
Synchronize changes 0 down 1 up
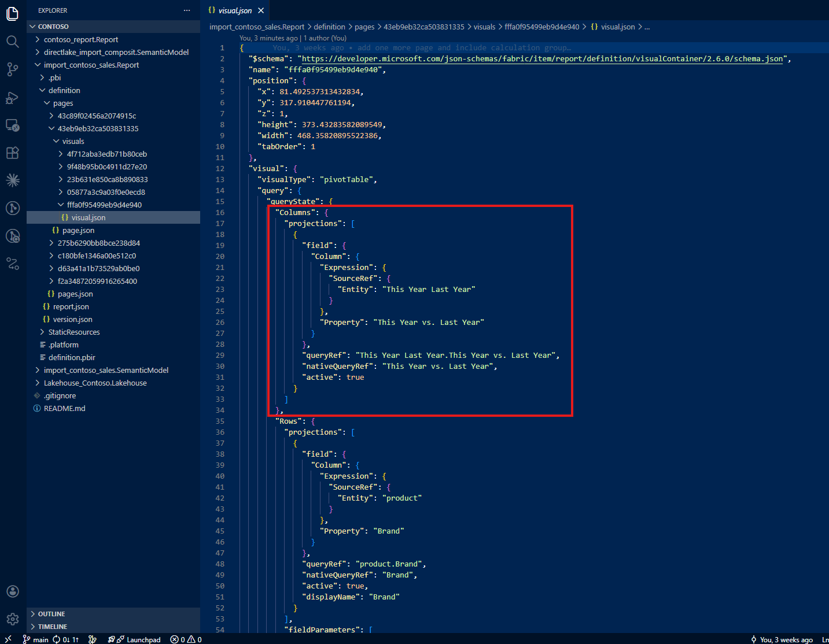(x=65, y=639)
